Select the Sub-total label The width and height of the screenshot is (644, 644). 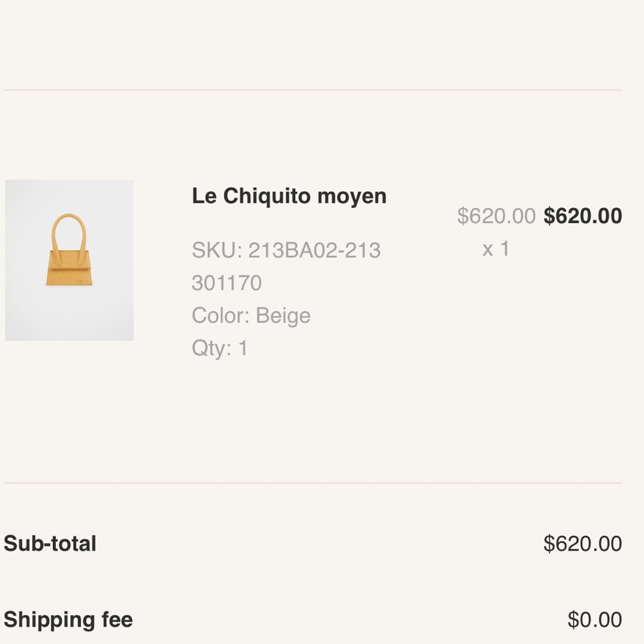pyautogui.click(x=50, y=544)
